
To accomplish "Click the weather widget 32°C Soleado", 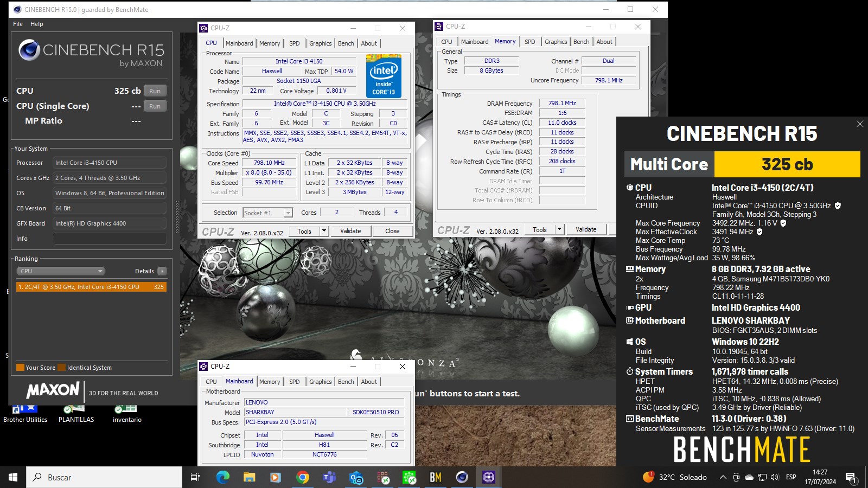I will tap(675, 477).
